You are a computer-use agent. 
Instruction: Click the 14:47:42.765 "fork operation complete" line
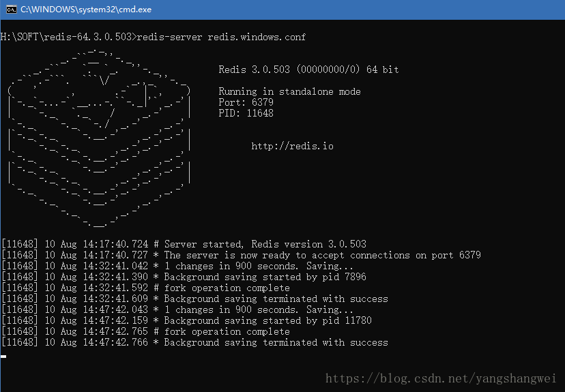145,331
